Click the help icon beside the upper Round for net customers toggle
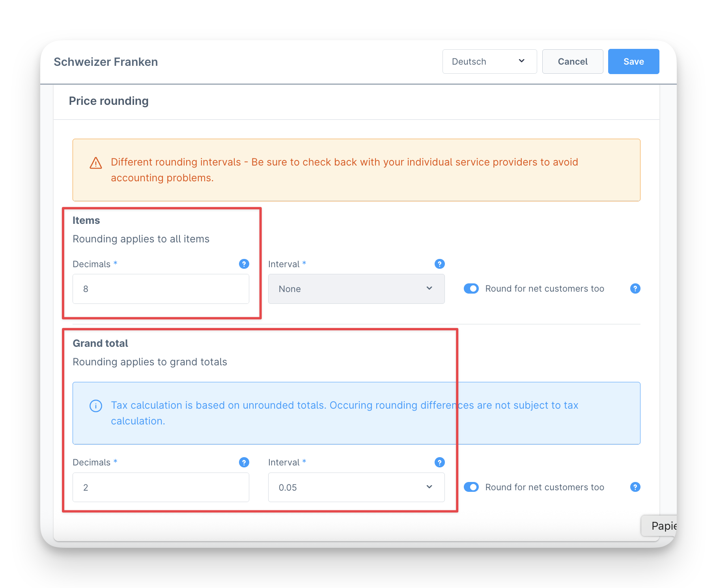The image size is (717, 588). coord(635,288)
